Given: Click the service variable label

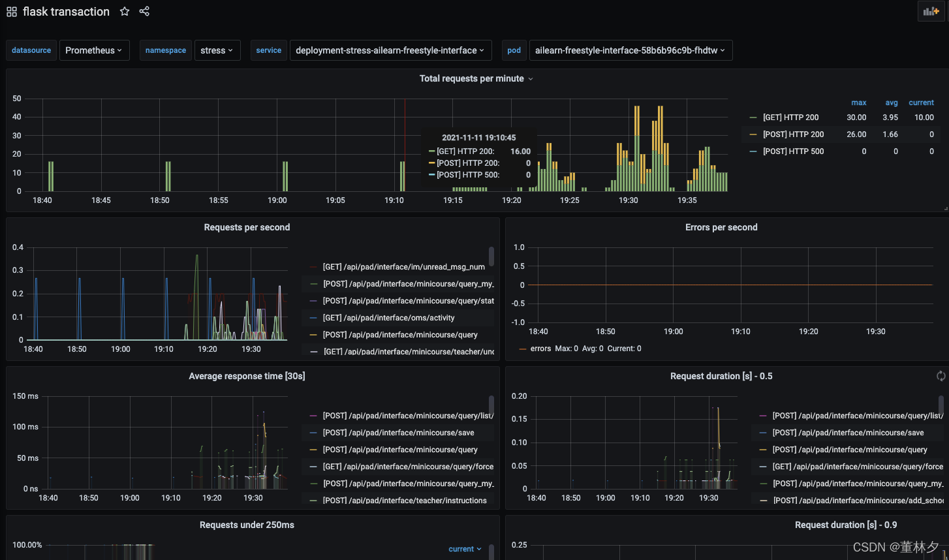Looking at the screenshot, I should pyautogui.click(x=269, y=50).
